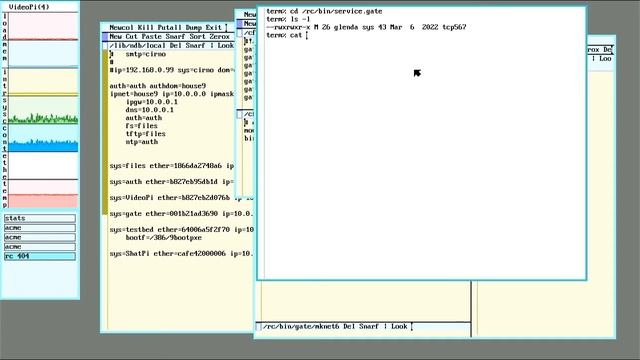Click Sort in the acme column tag
The width and height of the screenshot is (640, 360).
tap(198, 36)
